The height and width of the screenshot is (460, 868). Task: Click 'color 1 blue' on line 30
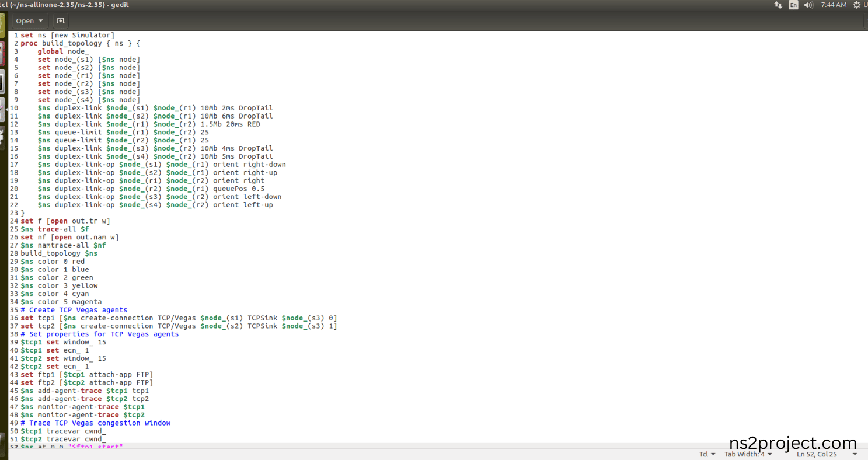64,270
